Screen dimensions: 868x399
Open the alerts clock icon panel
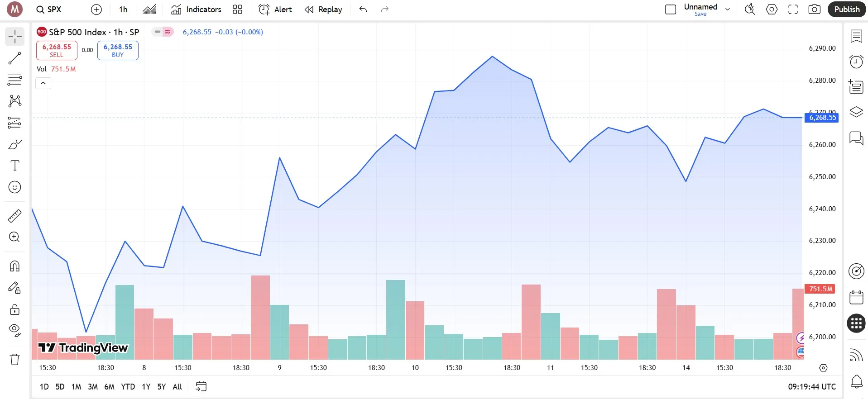click(x=856, y=61)
